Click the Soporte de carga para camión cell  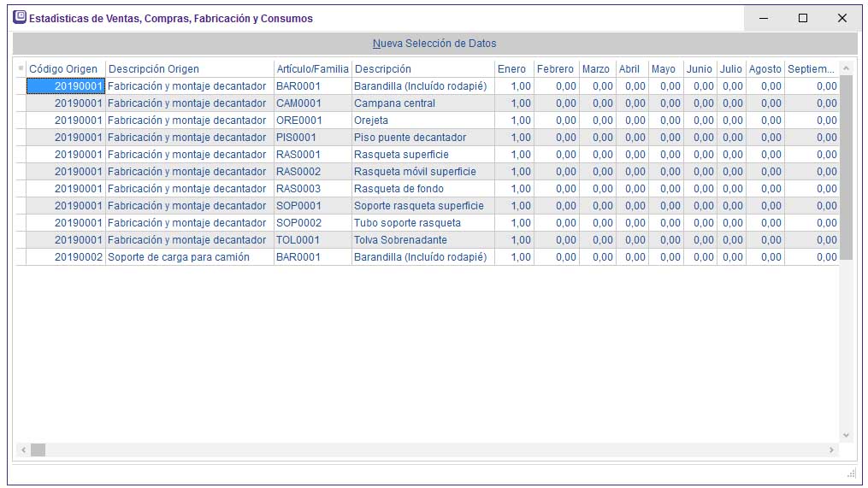(179, 257)
